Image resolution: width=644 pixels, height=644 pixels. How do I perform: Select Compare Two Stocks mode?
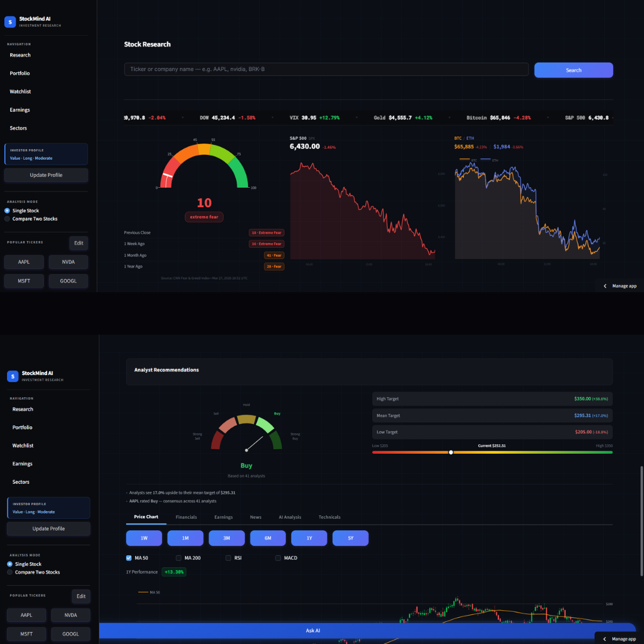(x=9, y=572)
